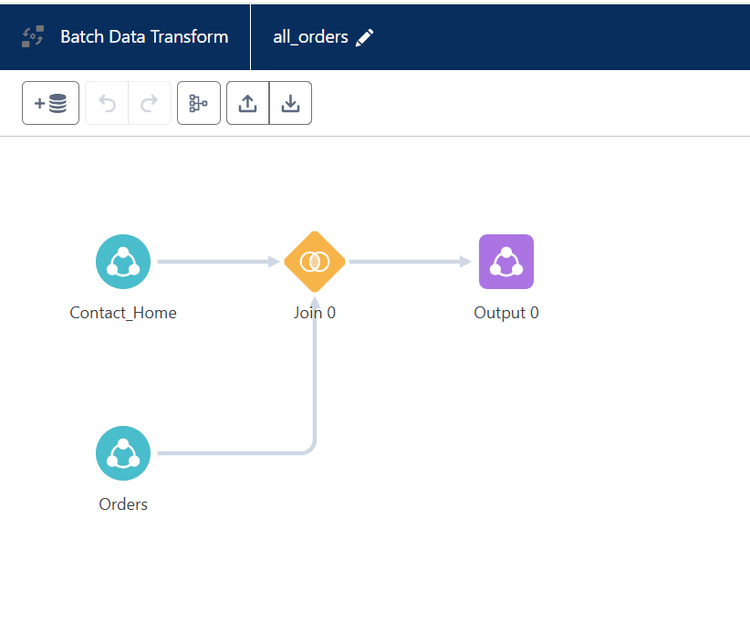Redo the reverted canvas change
The width and height of the screenshot is (750, 621).
pos(149,103)
